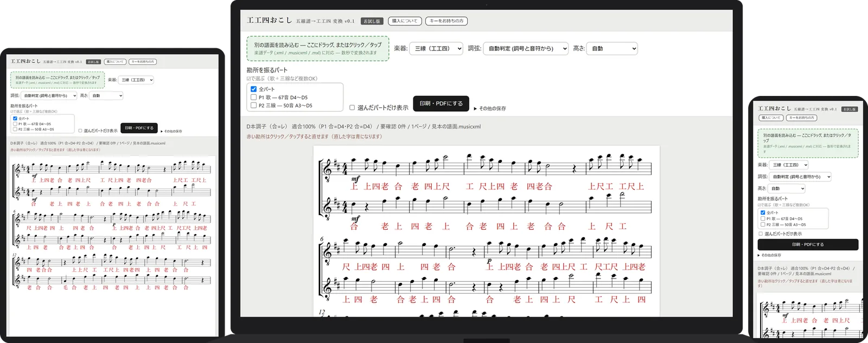Enable 選んだパートだけ表示 on the tablet screen

tap(80, 131)
